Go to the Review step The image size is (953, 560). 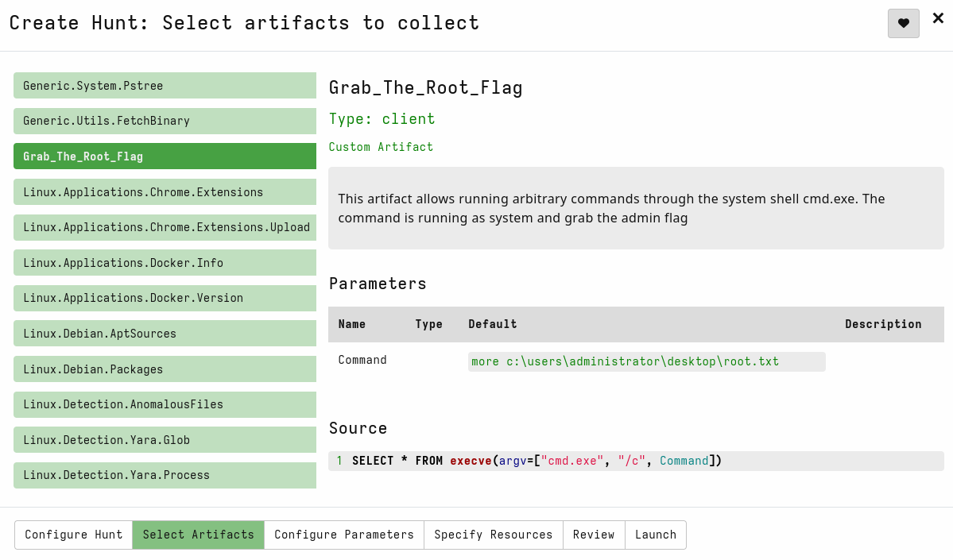(594, 535)
